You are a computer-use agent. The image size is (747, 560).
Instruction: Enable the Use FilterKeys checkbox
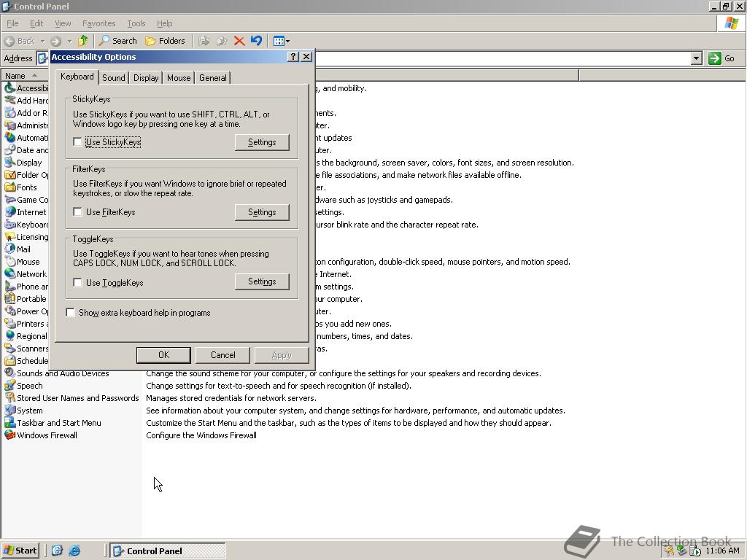coord(77,212)
